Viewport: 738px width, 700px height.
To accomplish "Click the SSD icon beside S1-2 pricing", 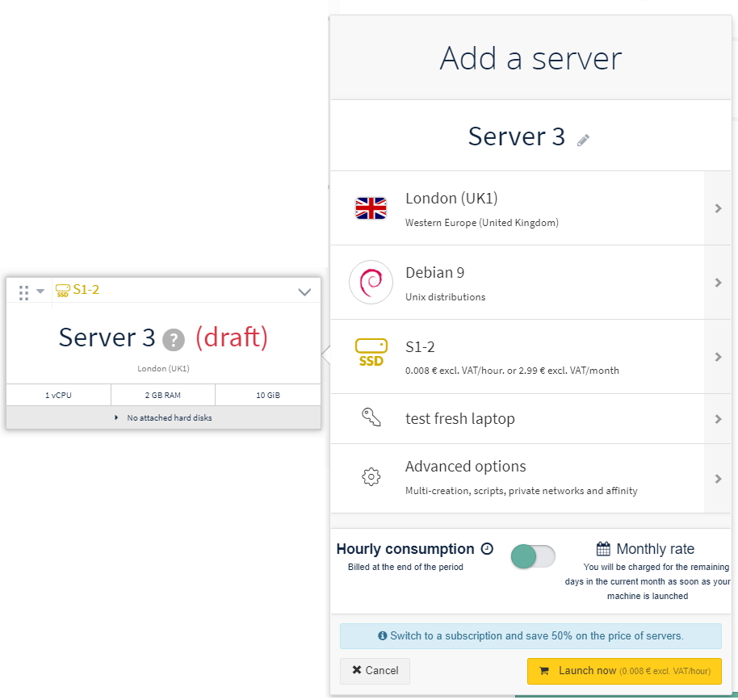I will pos(371,354).
